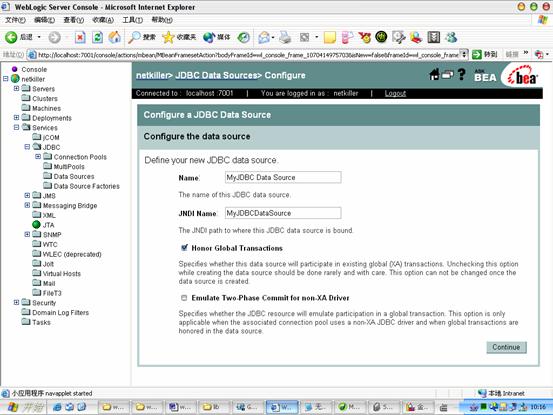Expand the Connection Pools node

coord(38,157)
